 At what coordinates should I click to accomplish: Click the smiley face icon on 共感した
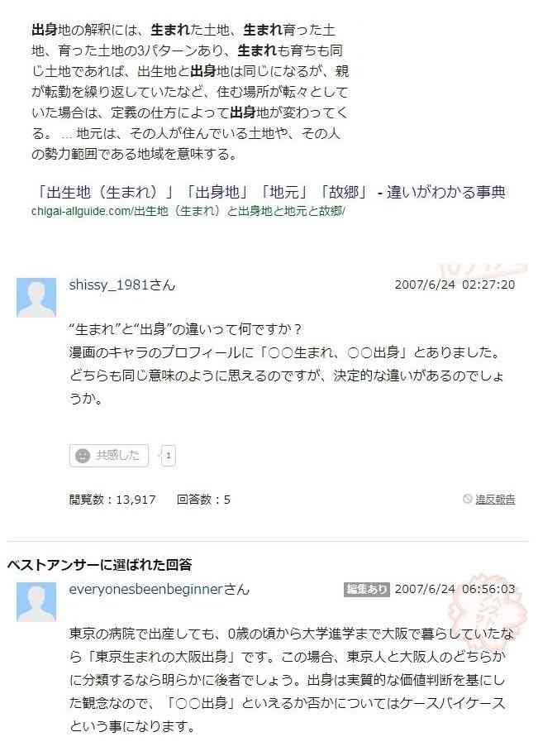tap(83, 456)
